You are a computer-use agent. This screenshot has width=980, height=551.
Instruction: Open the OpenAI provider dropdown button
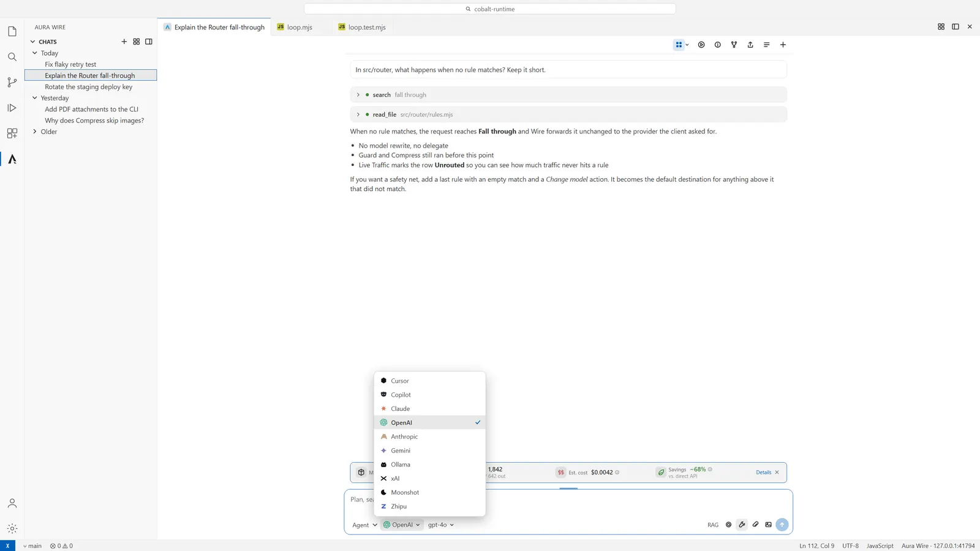401,525
